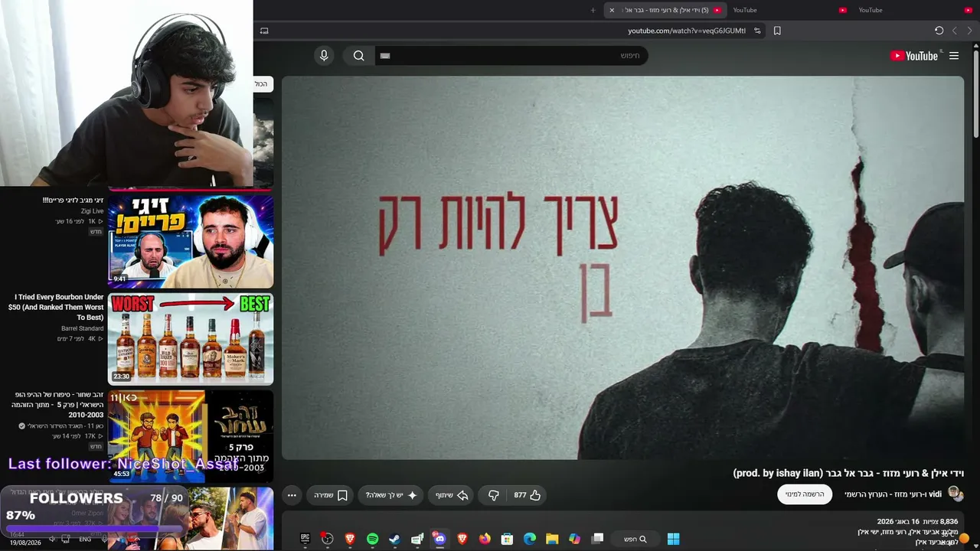The width and height of the screenshot is (980, 551).
Task: Click the 8,836 views description text
Action: pyautogui.click(x=917, y=521)
